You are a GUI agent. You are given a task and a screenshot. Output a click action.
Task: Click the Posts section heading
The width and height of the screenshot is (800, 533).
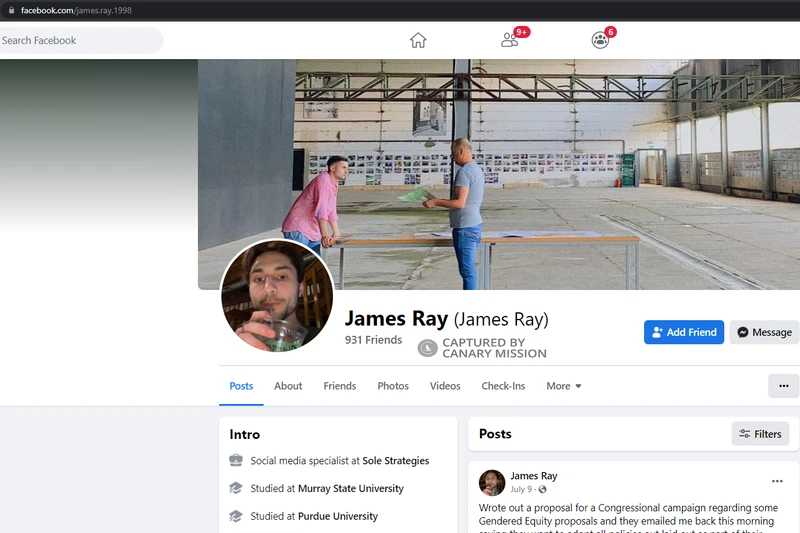(495, 434)
